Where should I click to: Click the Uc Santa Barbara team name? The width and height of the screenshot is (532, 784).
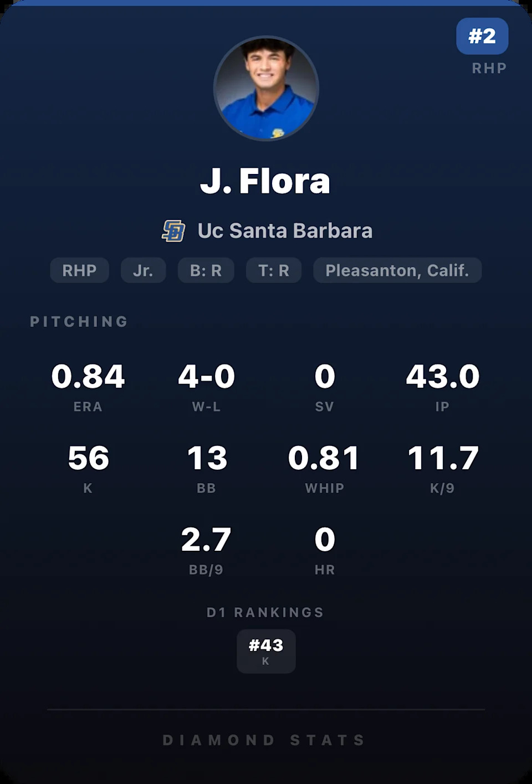[285, 231]
